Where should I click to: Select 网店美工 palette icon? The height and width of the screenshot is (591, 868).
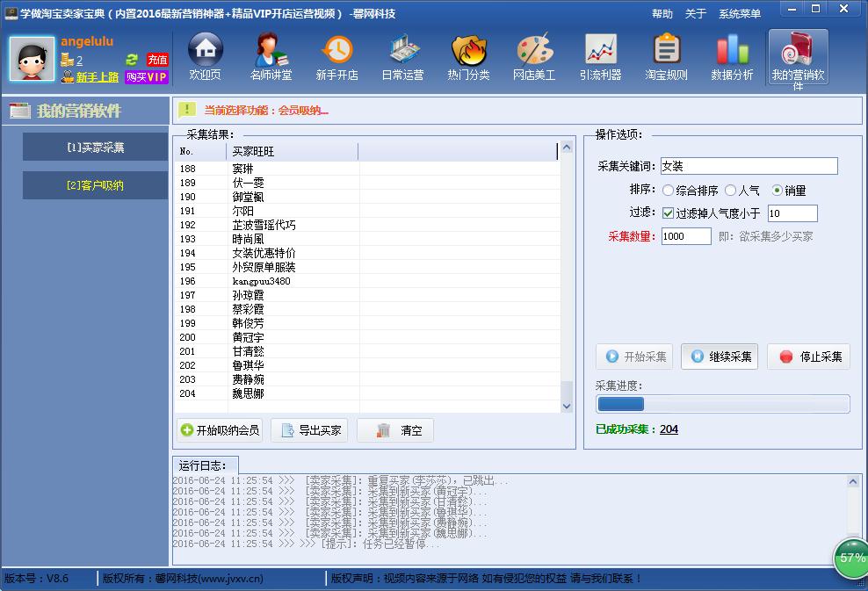pos(534,55)
